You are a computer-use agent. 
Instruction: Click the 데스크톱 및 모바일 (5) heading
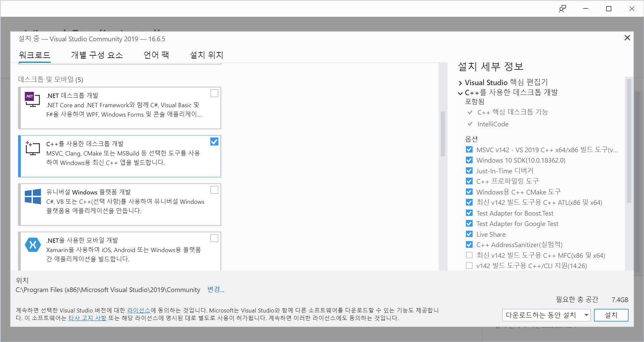pos(51,79)
